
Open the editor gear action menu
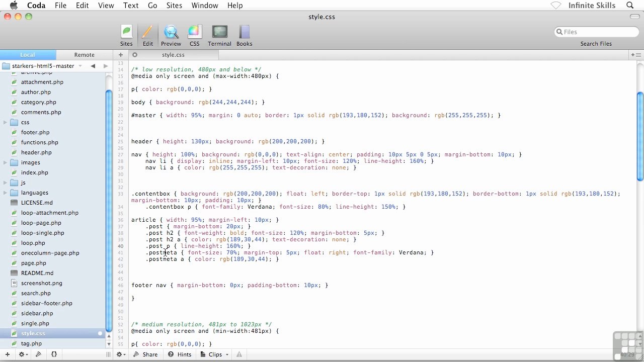(121, 354)
